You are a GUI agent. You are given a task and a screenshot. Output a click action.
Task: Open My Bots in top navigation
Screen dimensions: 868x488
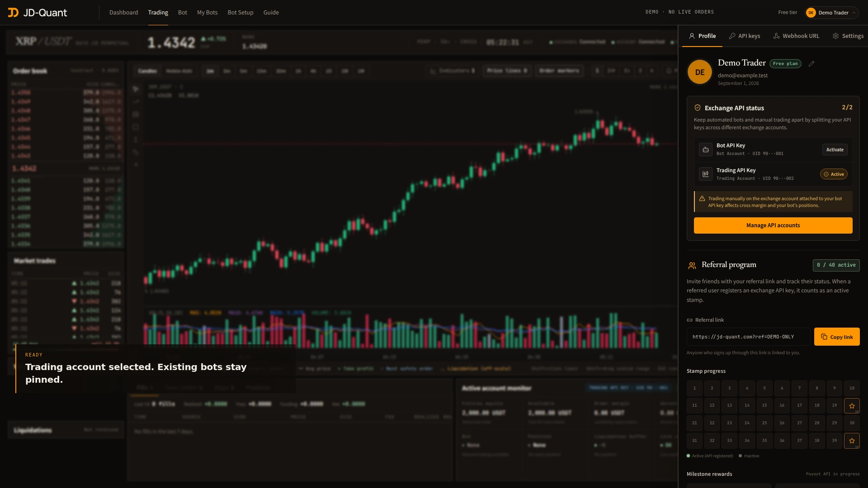(208, 13)
